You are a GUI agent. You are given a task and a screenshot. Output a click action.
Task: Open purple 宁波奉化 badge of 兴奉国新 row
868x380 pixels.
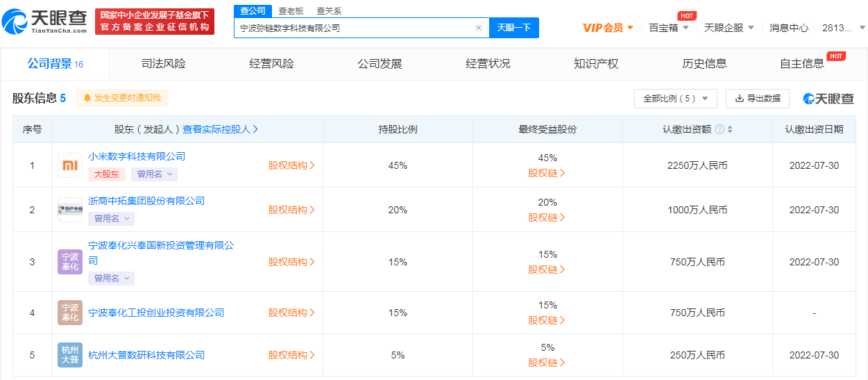[x=70, y=262]
